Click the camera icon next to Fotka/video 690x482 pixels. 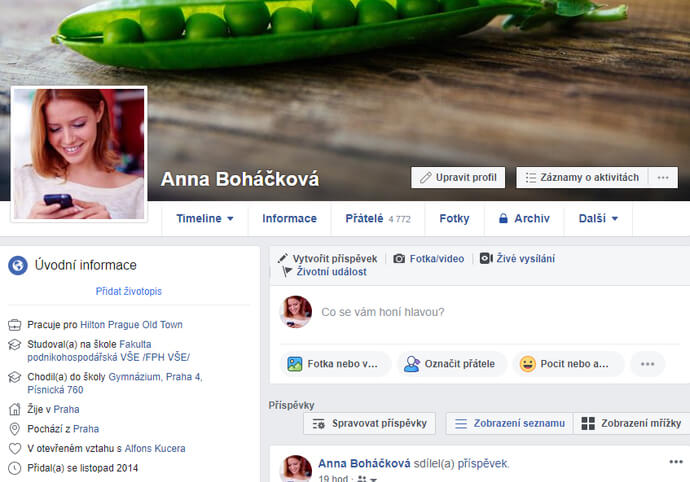(399, 258)
